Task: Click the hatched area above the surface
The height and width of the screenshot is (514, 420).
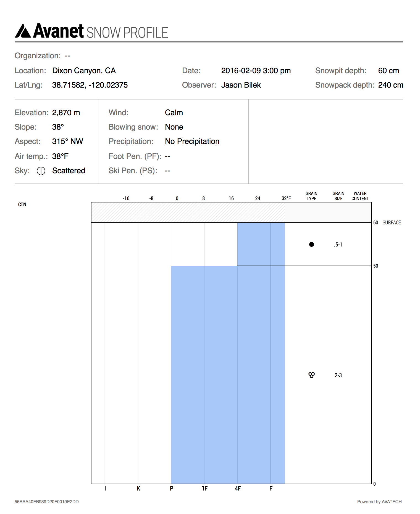Action: coord(188,212)
